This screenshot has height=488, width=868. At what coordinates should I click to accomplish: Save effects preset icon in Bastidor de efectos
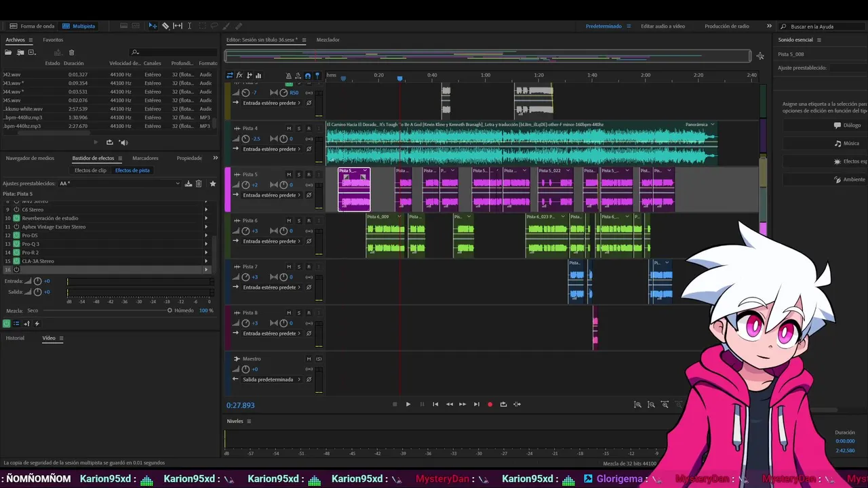coord(189,184)
